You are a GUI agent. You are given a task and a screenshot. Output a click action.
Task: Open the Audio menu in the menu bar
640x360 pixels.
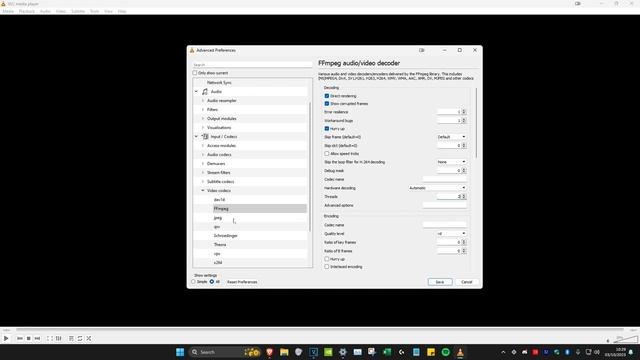(x=45, y=11)
